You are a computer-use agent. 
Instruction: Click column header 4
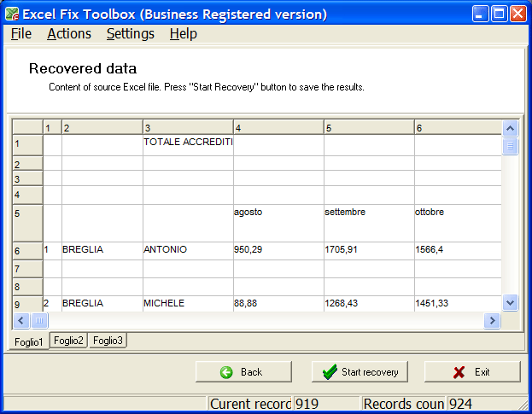[x=278, y=127]
